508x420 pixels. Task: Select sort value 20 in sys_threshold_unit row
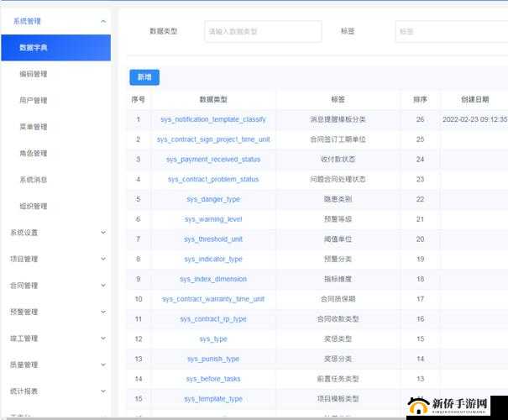click(420, 239)
